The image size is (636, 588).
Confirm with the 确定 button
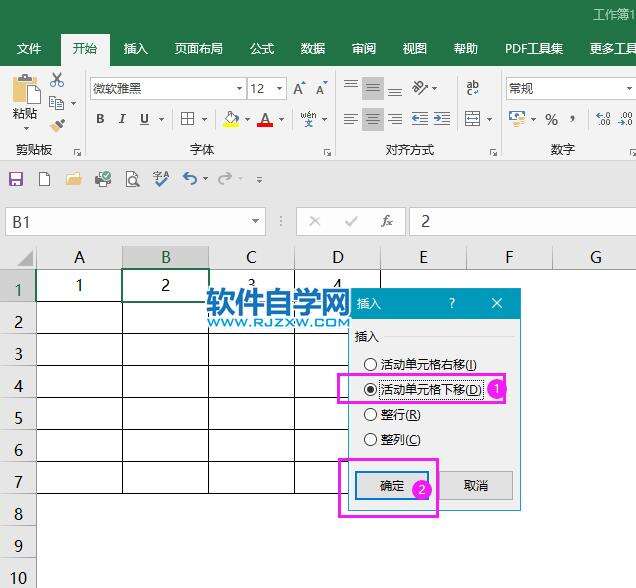[392, 485]
